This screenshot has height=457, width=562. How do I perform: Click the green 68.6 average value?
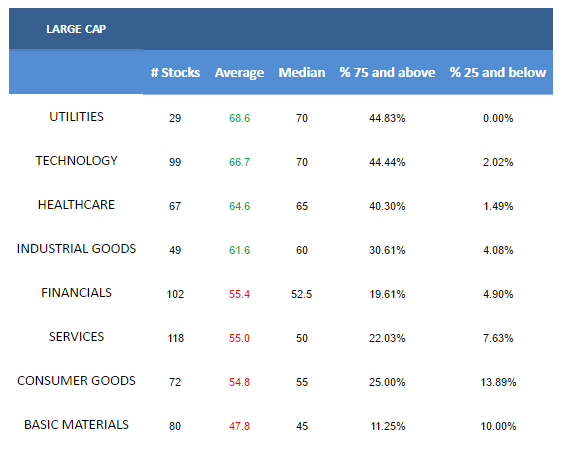pyautogui.click(x=239, y=118)
